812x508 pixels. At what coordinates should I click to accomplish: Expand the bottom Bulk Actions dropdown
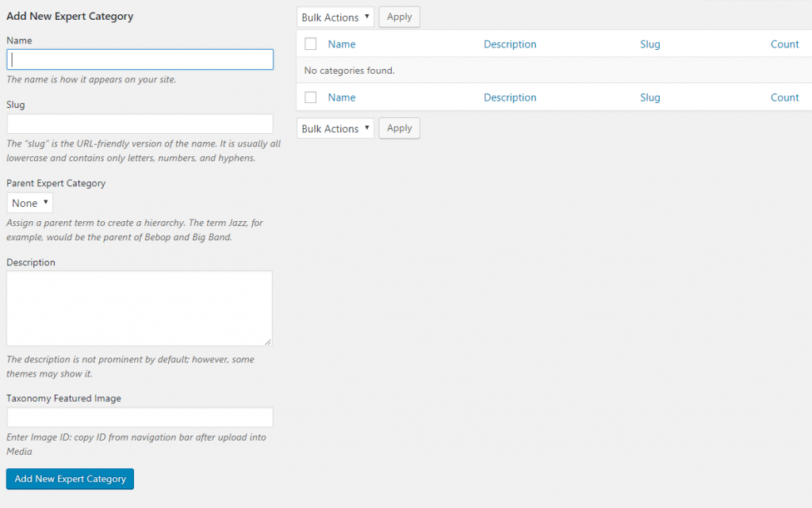tap(335, 128)
